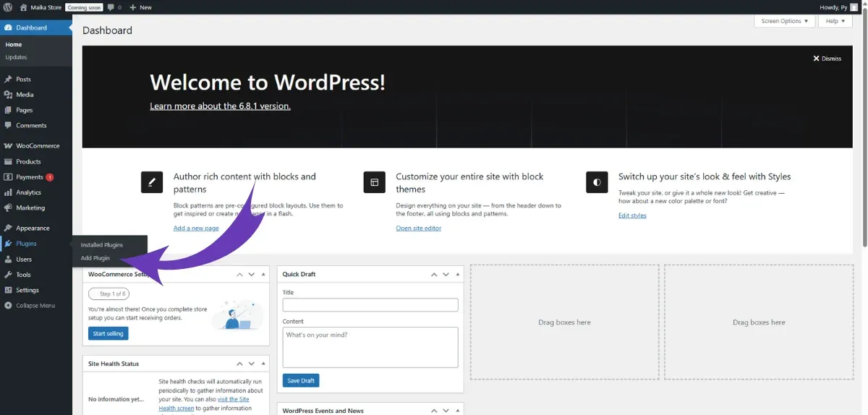Open the Appearance menu label

pyautogui.click(x=33, y=228)
